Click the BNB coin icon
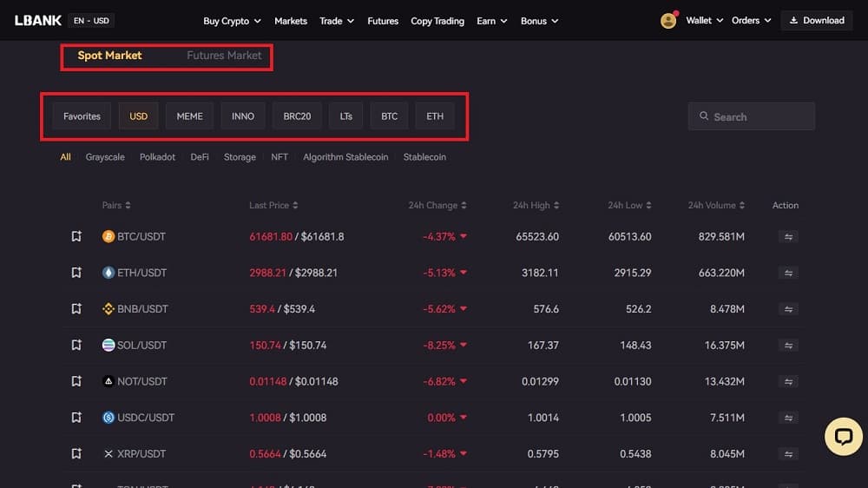 click(x=108, y=308)
